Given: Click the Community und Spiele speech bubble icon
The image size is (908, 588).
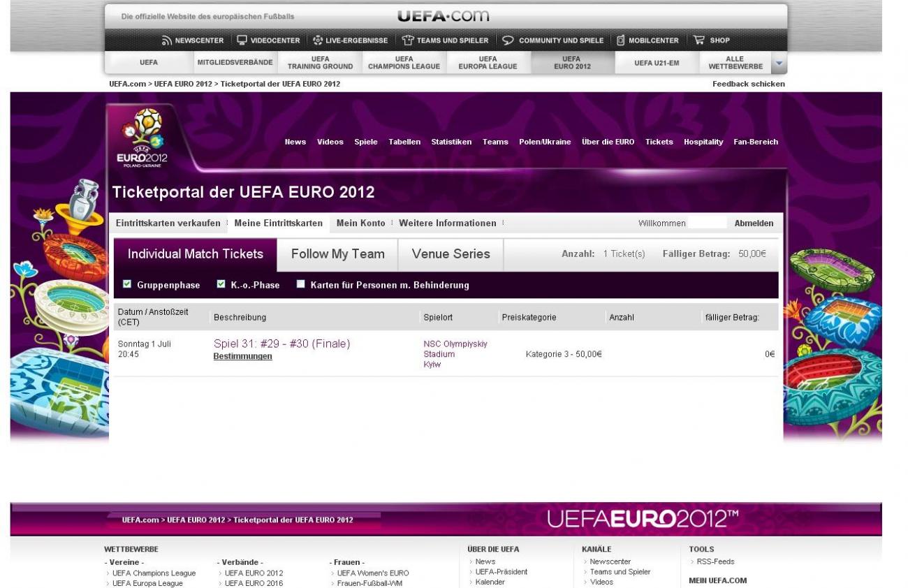Looking at the screenshot, I should tap(508, 41).
